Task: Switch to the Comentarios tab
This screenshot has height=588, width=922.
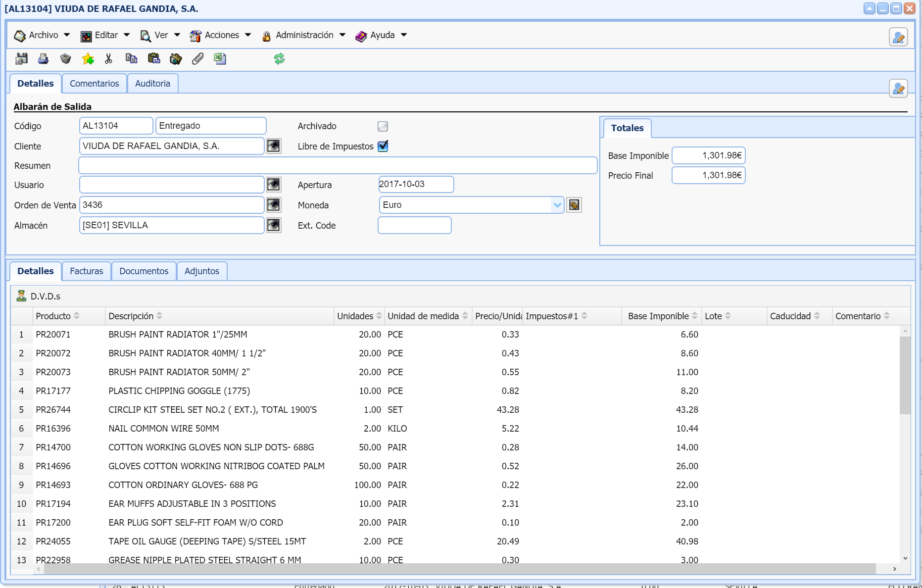Action: 94,84
